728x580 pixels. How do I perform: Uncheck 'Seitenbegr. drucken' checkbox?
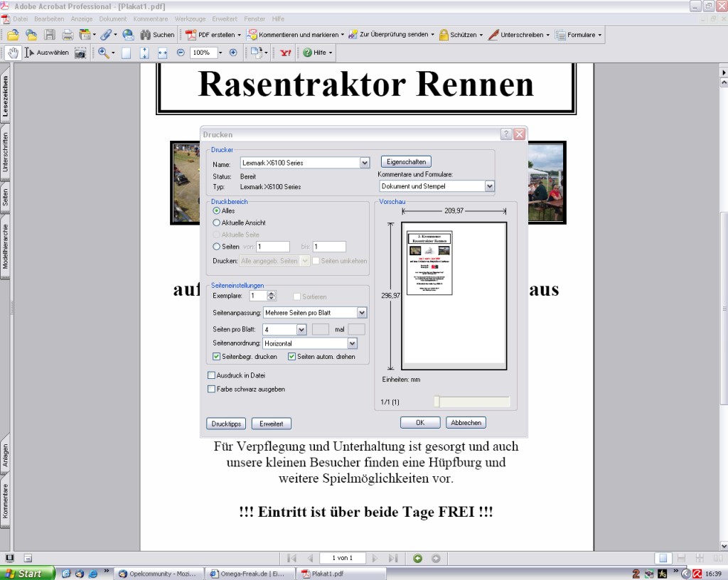click(x=217, y=357)
